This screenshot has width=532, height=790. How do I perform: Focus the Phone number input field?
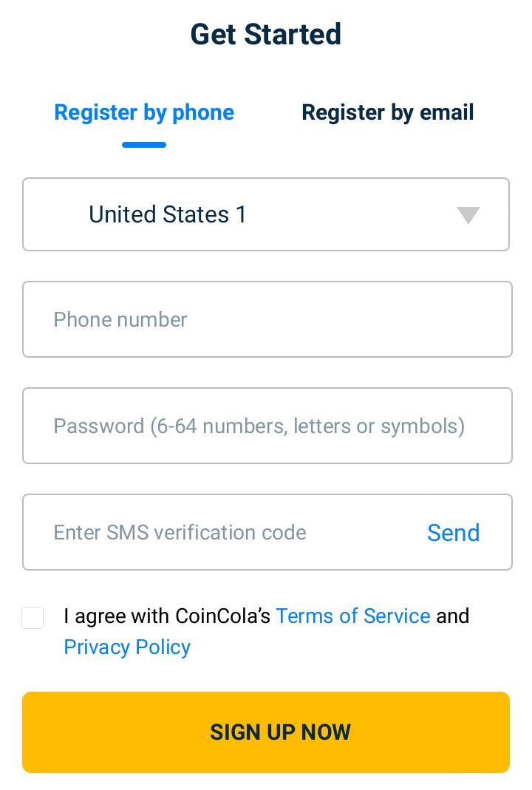coord(267,319)
